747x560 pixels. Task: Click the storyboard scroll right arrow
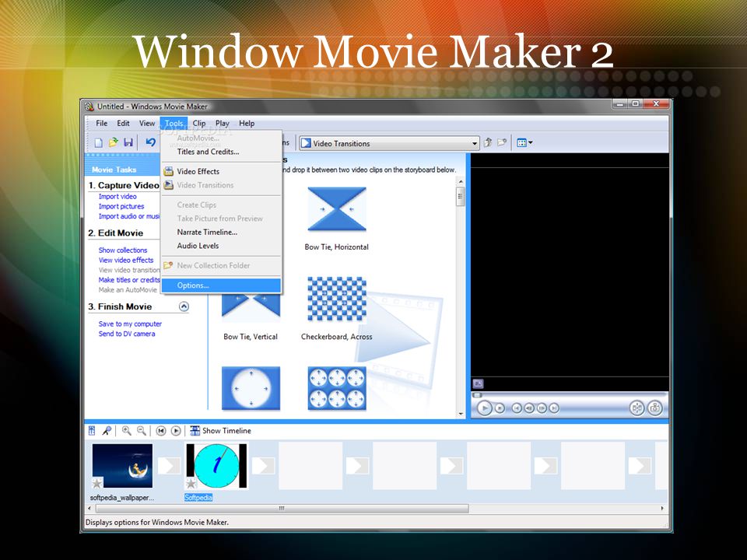(662, 508)
